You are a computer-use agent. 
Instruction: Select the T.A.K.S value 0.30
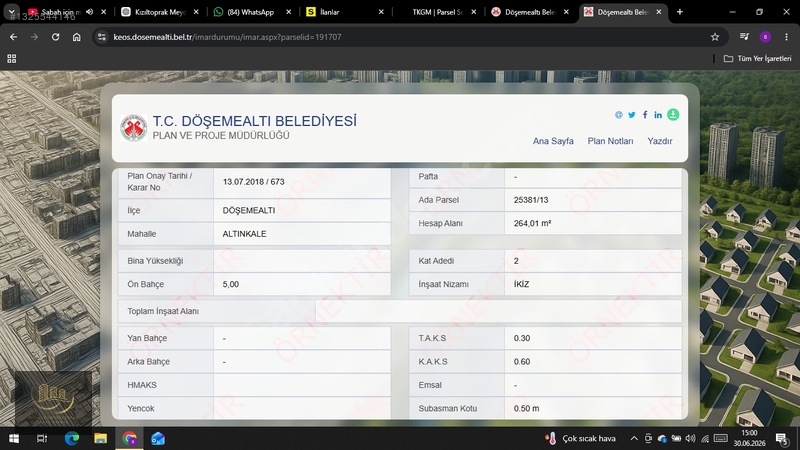(522, 338)
